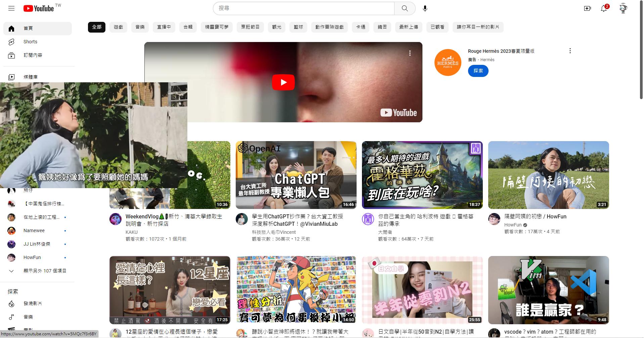The width and height of the screenshot is (644, 338).
Task: Open the 大閒者 channel avatar
Action: [x=368, y=219]
